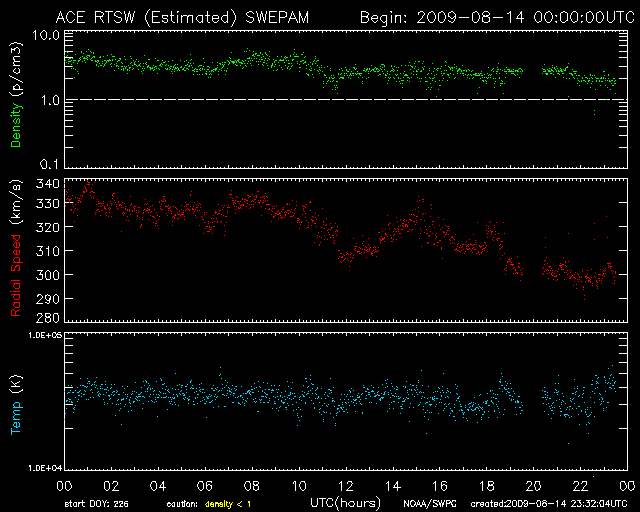This screenshot has height=512, width=640.
Task: Click the '340' speed axis value
Action: click(48, 184)
